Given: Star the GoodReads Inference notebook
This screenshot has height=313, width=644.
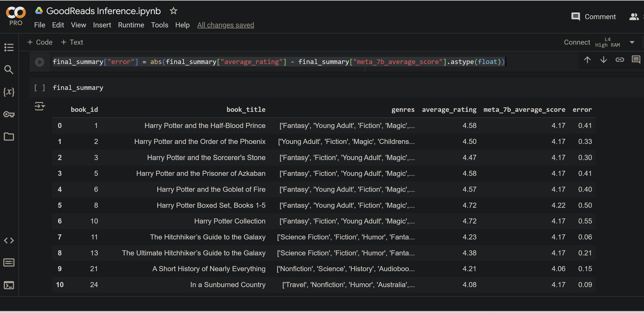Looking at the screenshot, I should (173, 11).
